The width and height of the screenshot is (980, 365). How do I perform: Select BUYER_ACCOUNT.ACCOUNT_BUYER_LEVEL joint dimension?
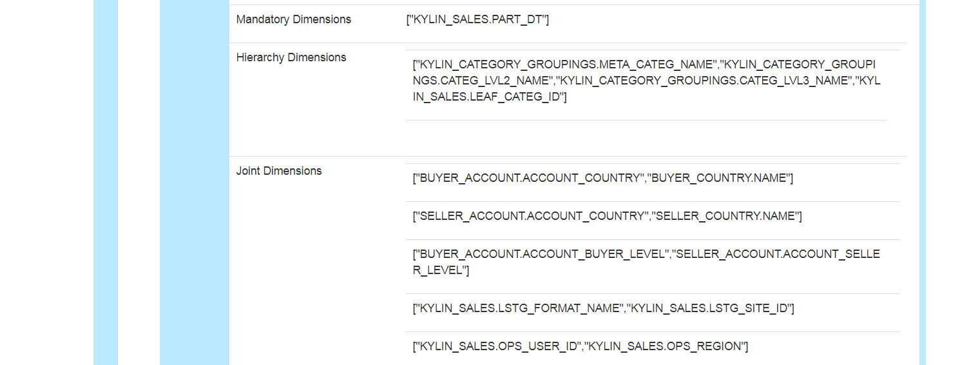point(543,254)
